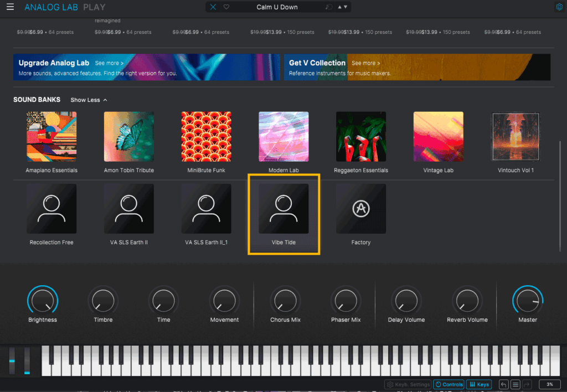Click the Chorus Mix knob
The height and width of the screenshot is (392, 567).
285,301
